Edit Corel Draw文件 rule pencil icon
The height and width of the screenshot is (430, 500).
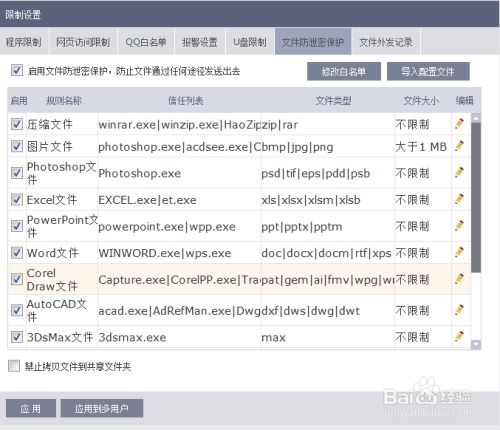[x=459, y=279]
